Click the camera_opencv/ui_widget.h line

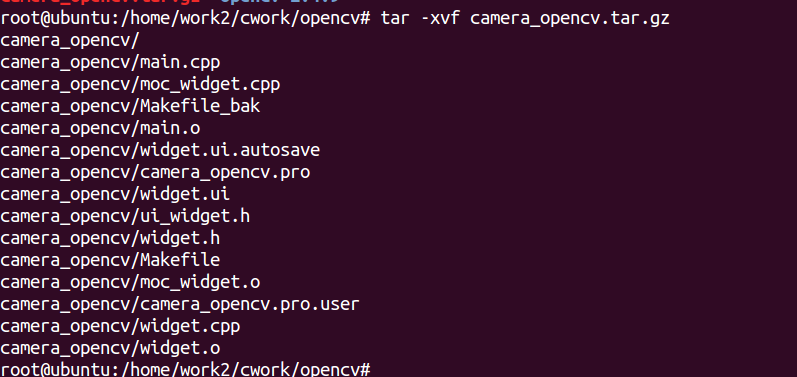[125, 217]
